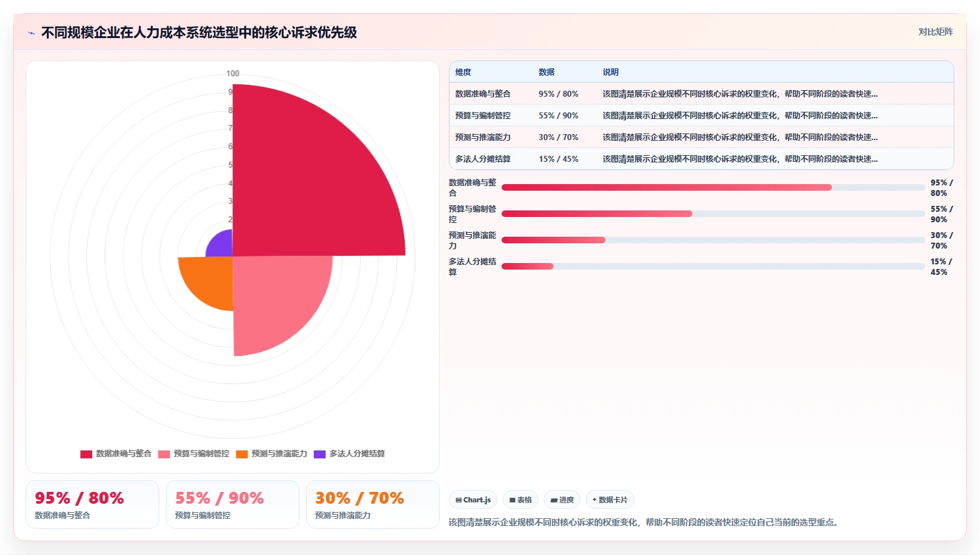Click the summary sentence under the tags
Screen dimensions: 980x555
[x=644, y=522]
